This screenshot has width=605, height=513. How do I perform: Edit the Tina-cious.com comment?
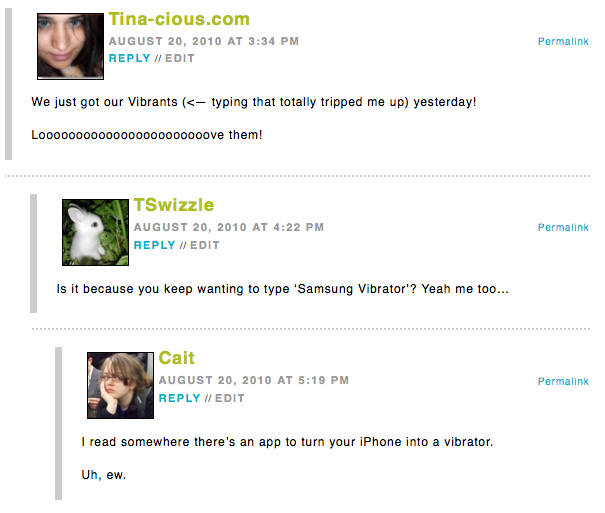click(180, 58)
